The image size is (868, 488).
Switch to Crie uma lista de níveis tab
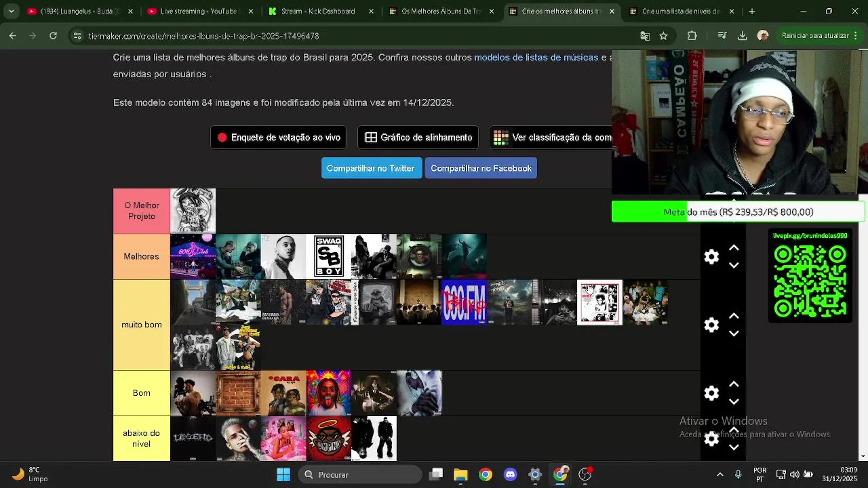pyautogui.click(x=682, y=11)
